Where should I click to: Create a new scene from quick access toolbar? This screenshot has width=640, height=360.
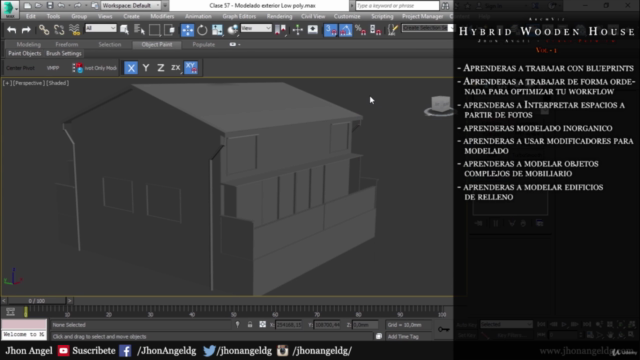tap(27, 6)
